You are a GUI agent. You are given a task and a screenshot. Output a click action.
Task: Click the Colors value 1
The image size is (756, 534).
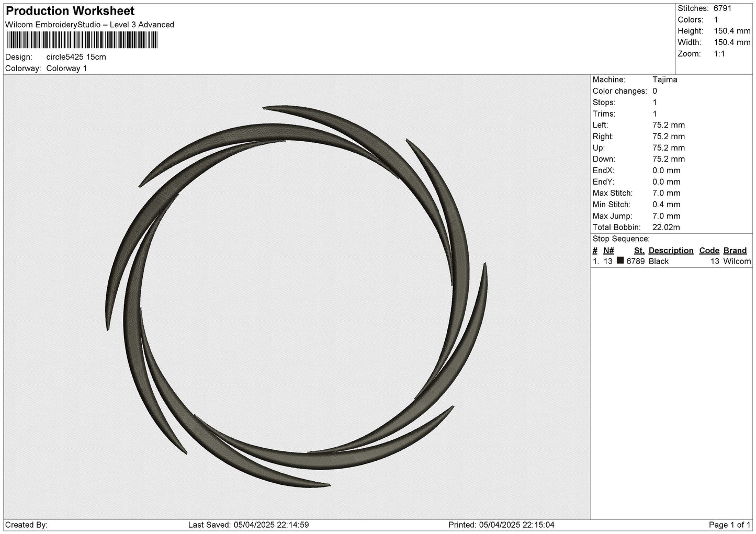point(716,20)
